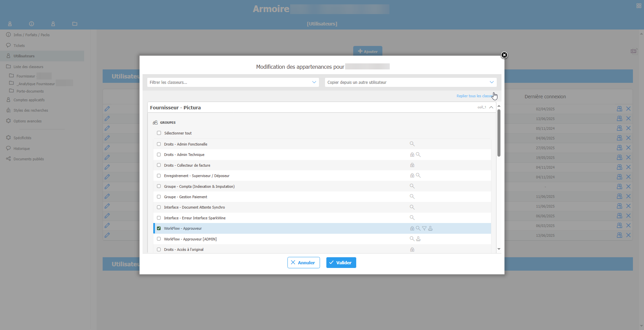
Task: Tick the Droits - Admin Fonctionelle checkbox
Action: (x=159, y=144)
